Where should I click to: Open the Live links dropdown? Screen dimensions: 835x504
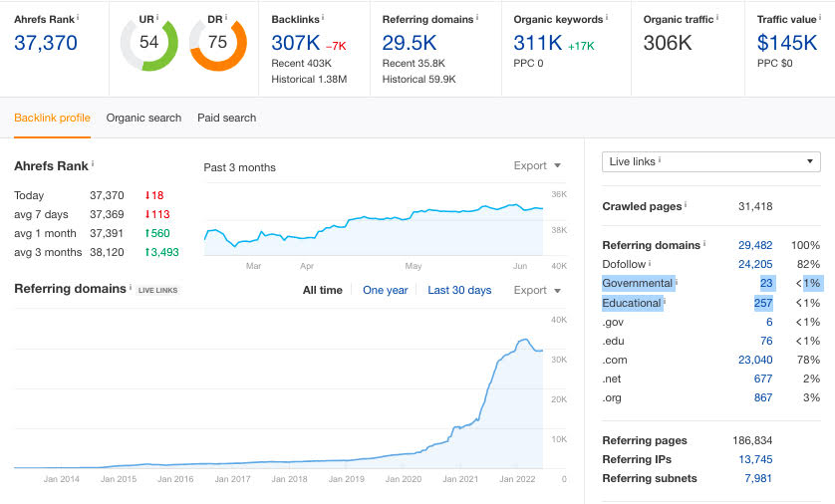point(710,161)
